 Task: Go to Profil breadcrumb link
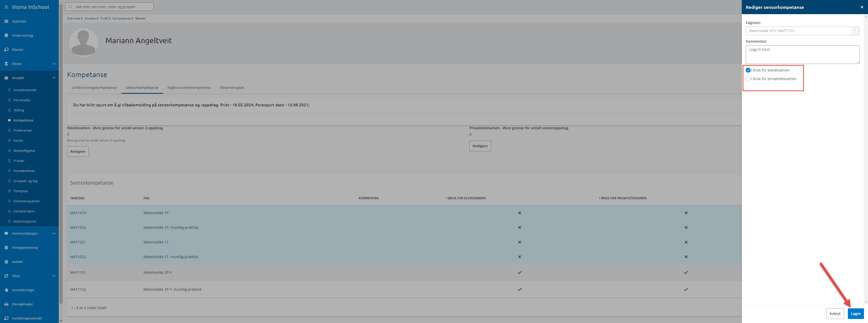tap(104, 18)
